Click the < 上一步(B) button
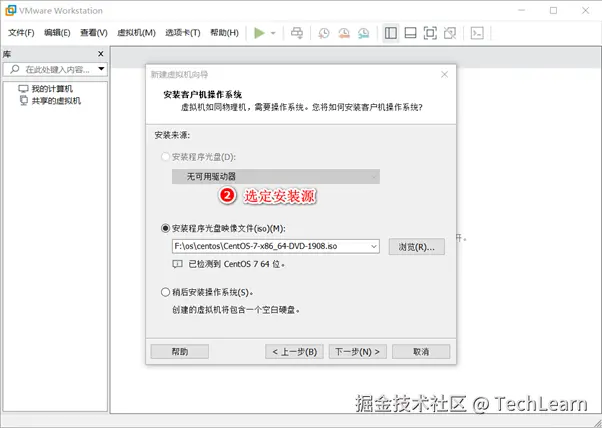The image size is (602, 428). [x=294, y=352]
